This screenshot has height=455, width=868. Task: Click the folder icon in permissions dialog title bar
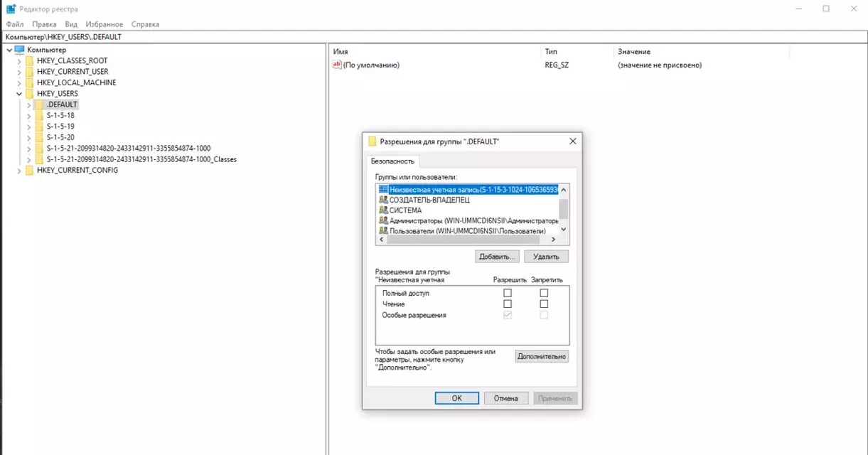372,141
